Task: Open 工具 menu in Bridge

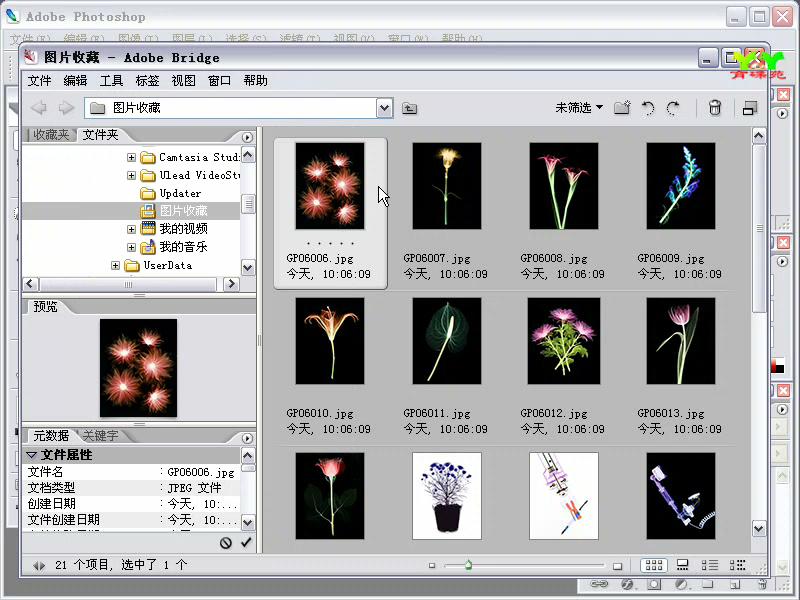Action: pos(111,81)
